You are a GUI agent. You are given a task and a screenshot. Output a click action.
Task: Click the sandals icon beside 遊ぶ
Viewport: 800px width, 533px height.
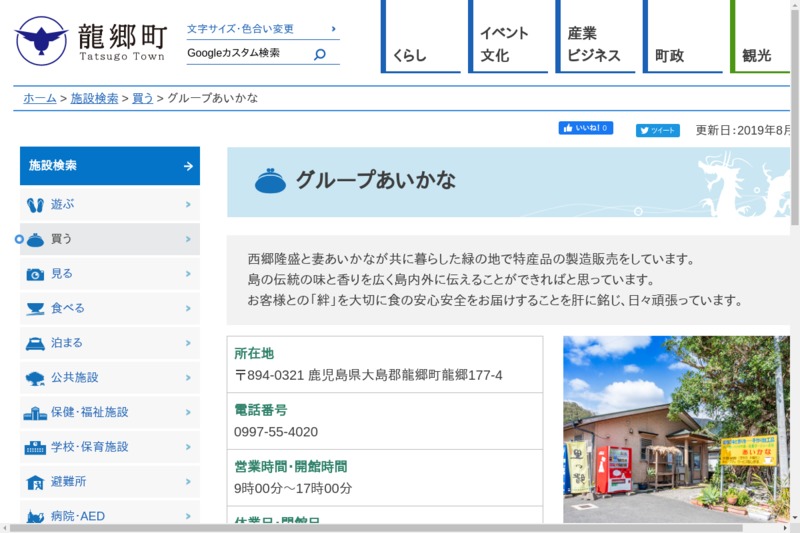coord(35,205)
